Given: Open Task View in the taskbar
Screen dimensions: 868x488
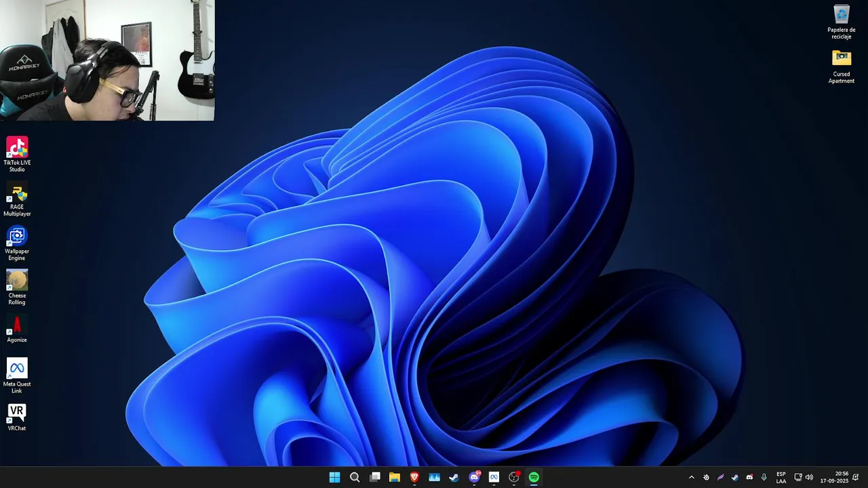Looking at the screenshot, I should click(x=374, y=477).
